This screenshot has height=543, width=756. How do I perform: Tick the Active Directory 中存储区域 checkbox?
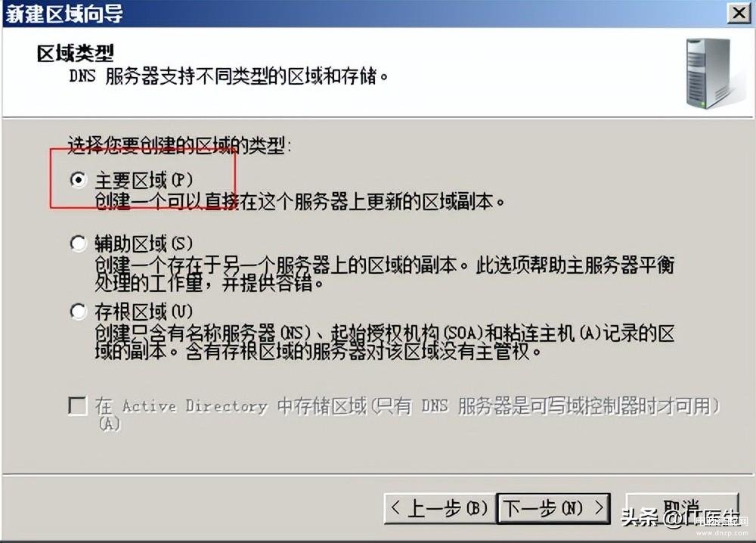[78, 406]
